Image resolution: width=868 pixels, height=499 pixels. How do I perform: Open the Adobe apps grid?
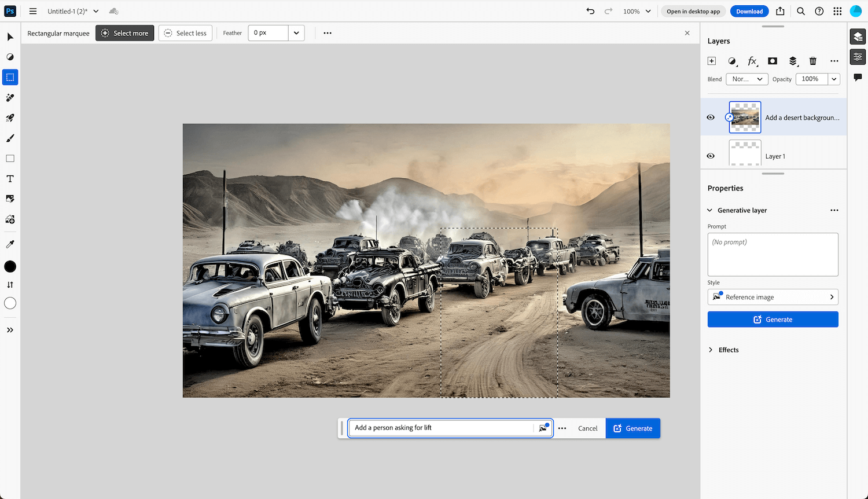click(837, 11)
